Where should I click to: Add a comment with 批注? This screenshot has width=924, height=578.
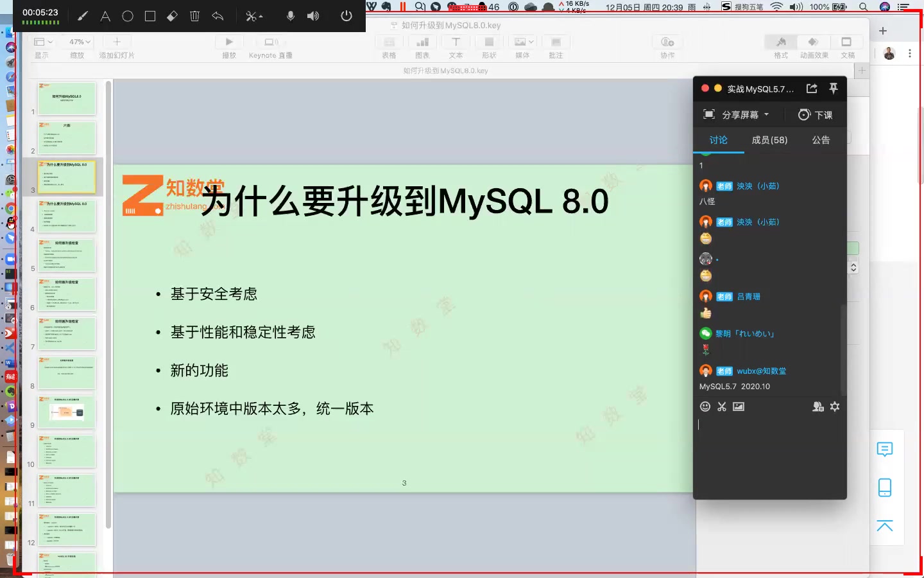pyautogui.click(x=556, y=47)
